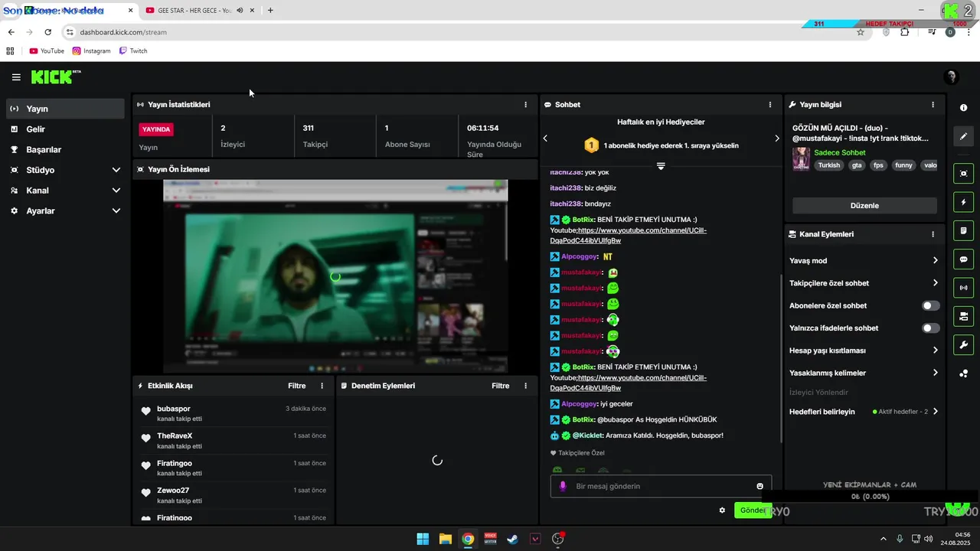This screenshot has width=980, height=551.
Task: Open Windows Start menu on taskbar
Action: click(x=423, y=539)
